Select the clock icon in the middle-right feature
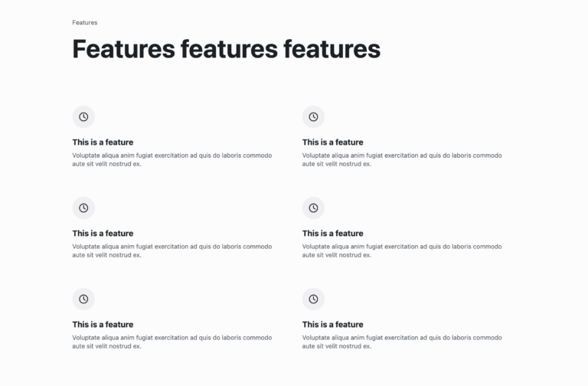Image resolution: width=588 pixels, height=386 pixels. click(x=313, y=208)
